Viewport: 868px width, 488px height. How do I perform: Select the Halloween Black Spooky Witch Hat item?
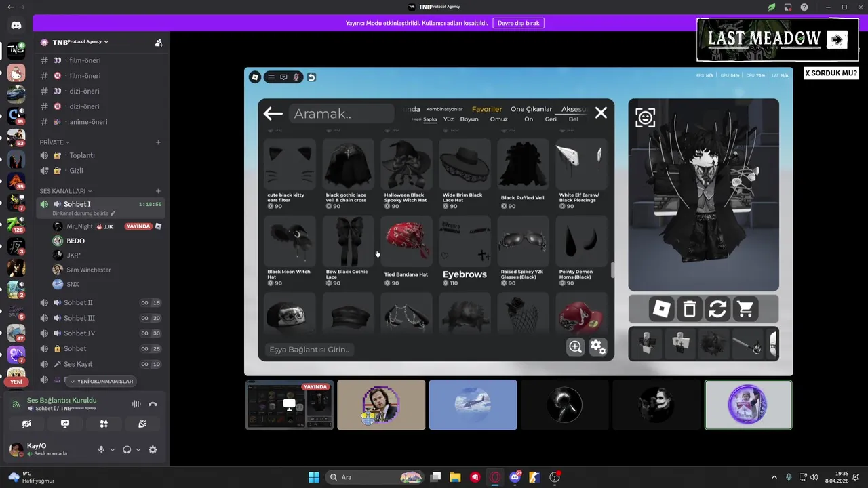click(406, 174)
